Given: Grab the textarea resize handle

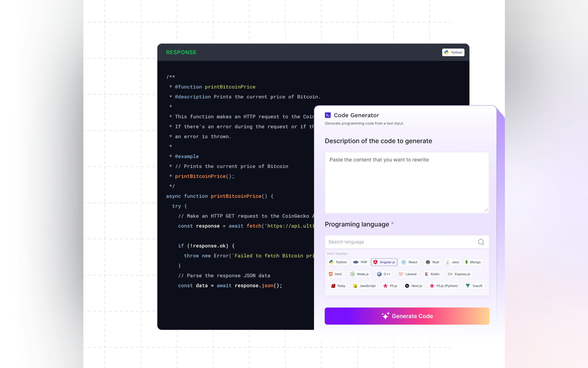Looking at the screenshot, I should pyautogui.click(x=486, y=210).
